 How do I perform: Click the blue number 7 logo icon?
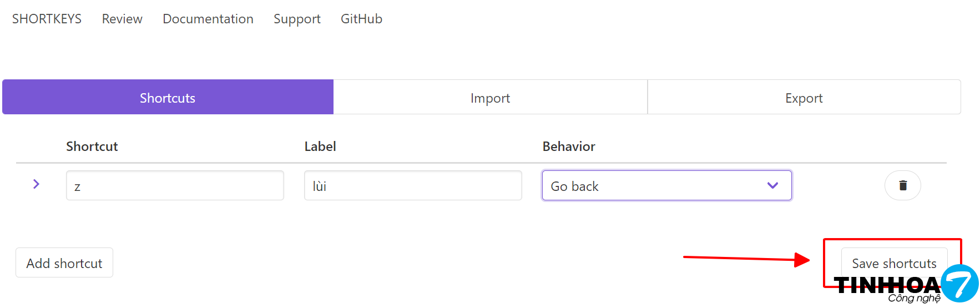click(x=959, y=283)
